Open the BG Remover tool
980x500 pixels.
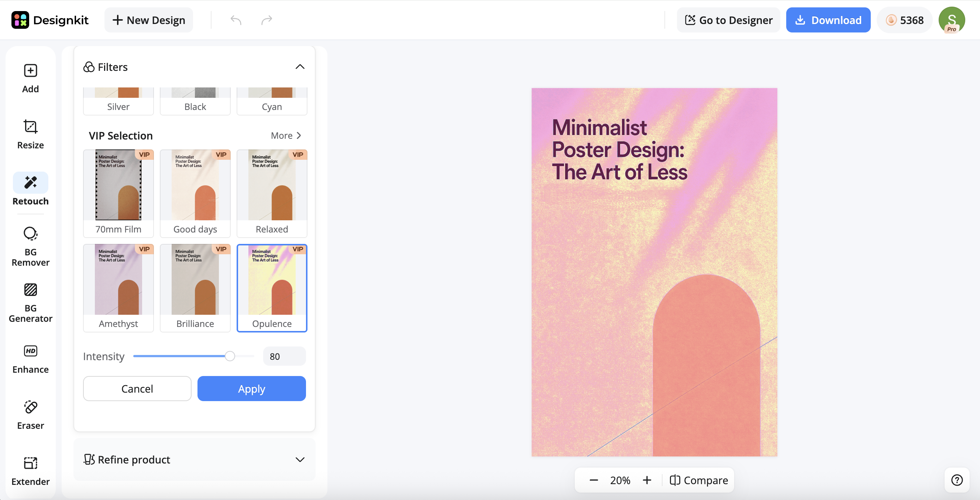coord(30,246)
